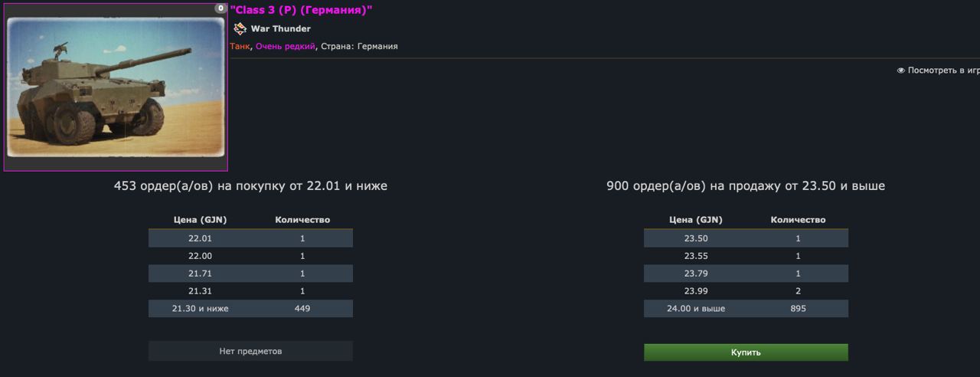
Task: Click the Очень редкий rarity tag
Action: [x=286, y=46]
